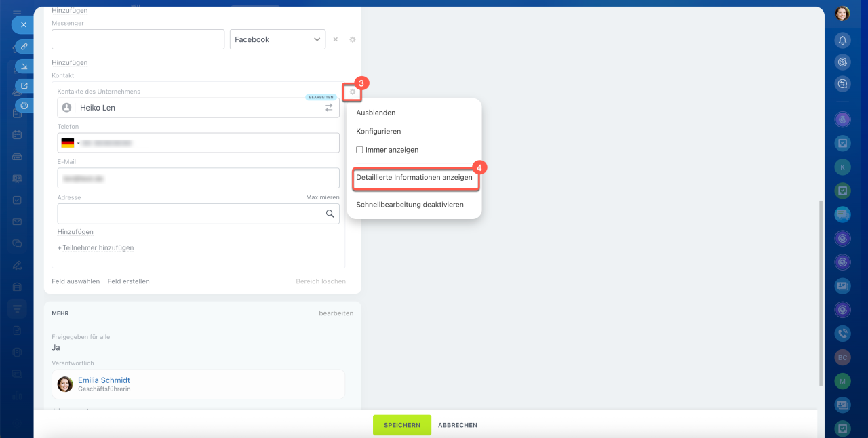Open the green K avatar chat

point(842,167)
